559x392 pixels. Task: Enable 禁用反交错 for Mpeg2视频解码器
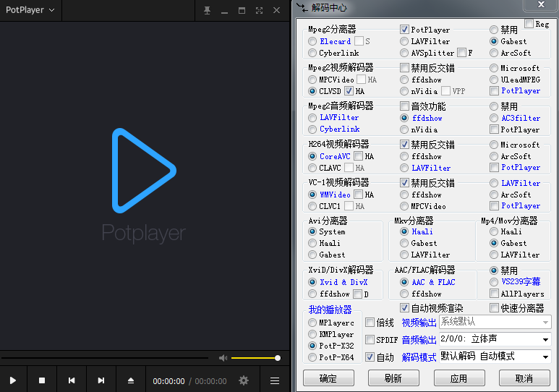click(404, 68)
